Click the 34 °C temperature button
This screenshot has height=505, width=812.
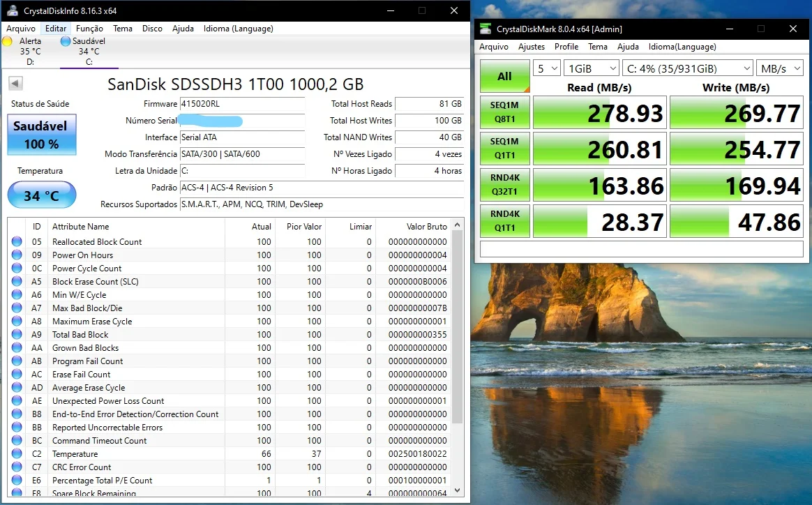[42, 195]
